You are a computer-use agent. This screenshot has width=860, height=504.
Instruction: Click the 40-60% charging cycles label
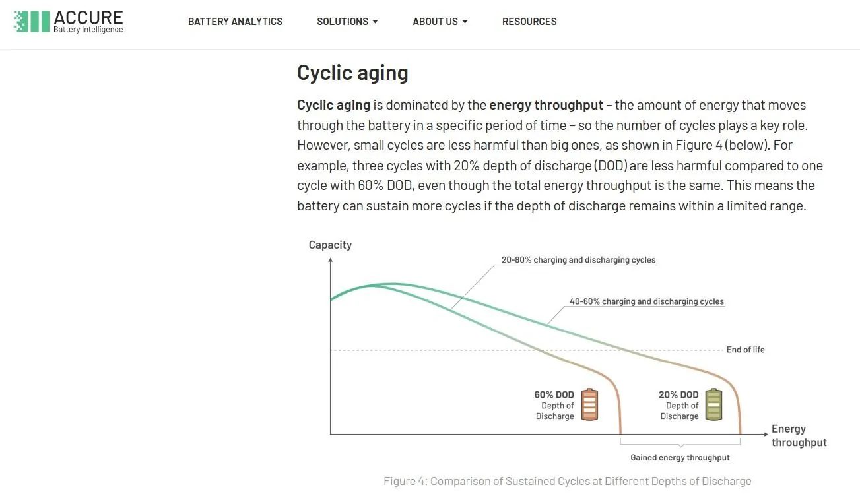tap(646, 301)
